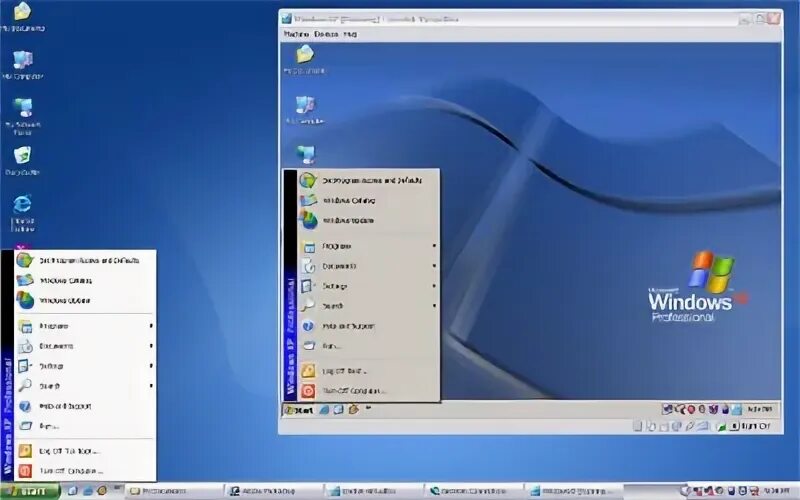
Task: Expand Documents submenu arrow in guest Start menu
Action: (x=434, y=266)
